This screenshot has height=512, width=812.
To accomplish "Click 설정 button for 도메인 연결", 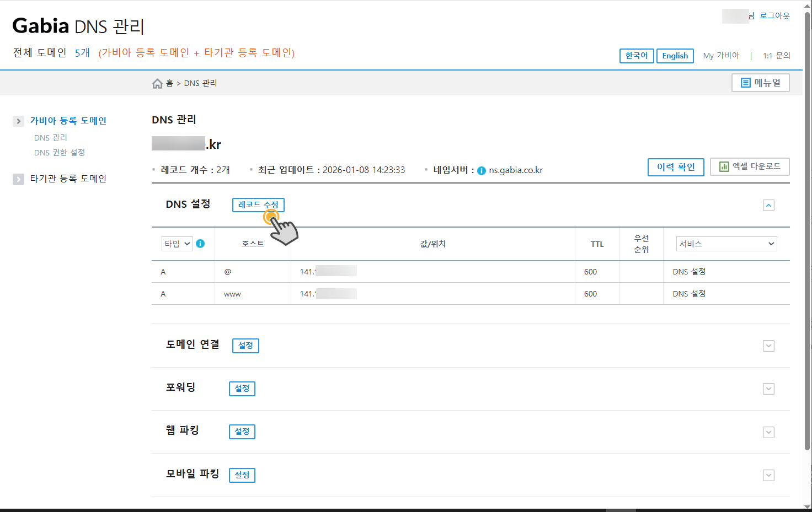I will [245, 346].
